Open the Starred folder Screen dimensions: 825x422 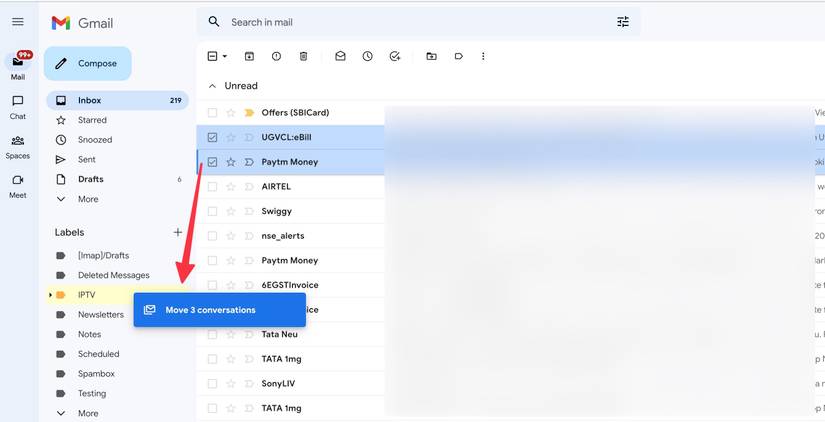[x=92, y=120]
